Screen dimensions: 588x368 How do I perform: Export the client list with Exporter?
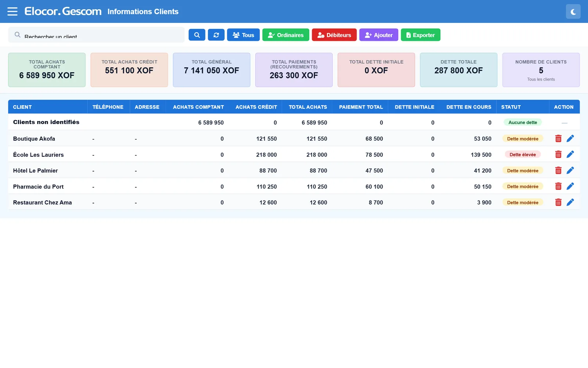[x=420, y=35]
